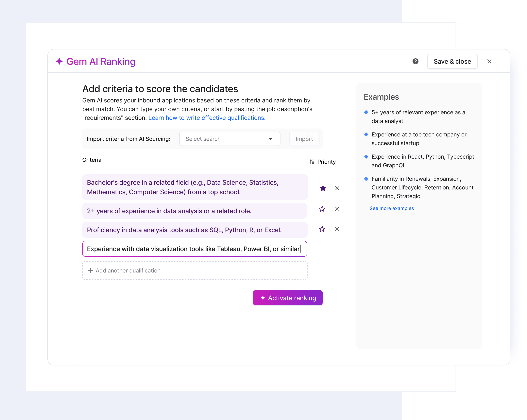Click See more examples
Screen dimensions: 527x420
(x=392, y=208)
